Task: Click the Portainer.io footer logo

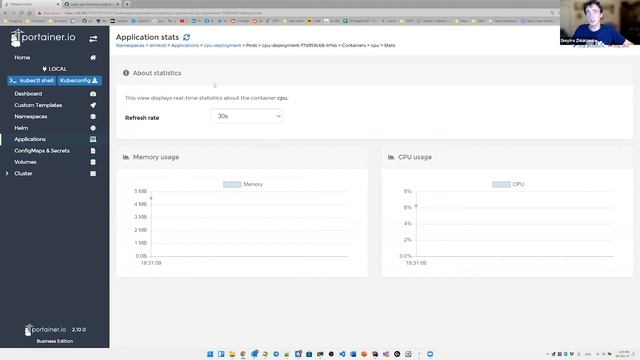Action: click(x=45, y=329)
